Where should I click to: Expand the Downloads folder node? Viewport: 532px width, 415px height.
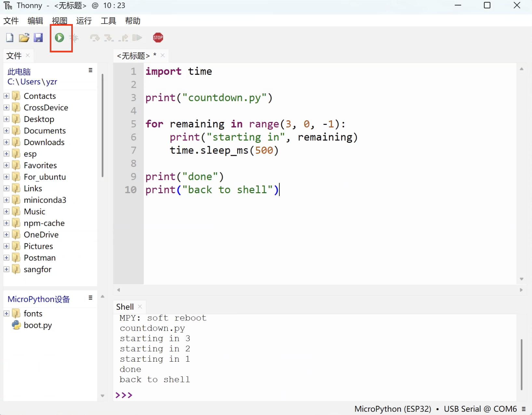tap(7, 142)
